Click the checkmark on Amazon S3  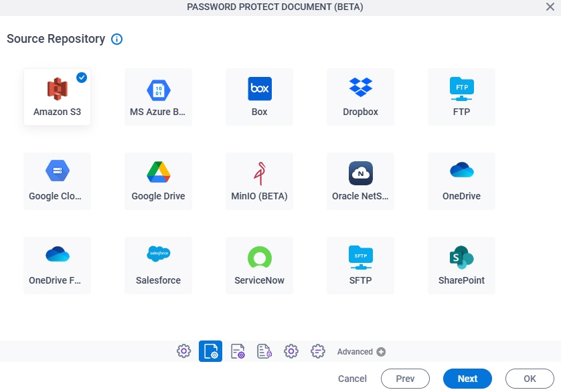(x=82, y=78)
